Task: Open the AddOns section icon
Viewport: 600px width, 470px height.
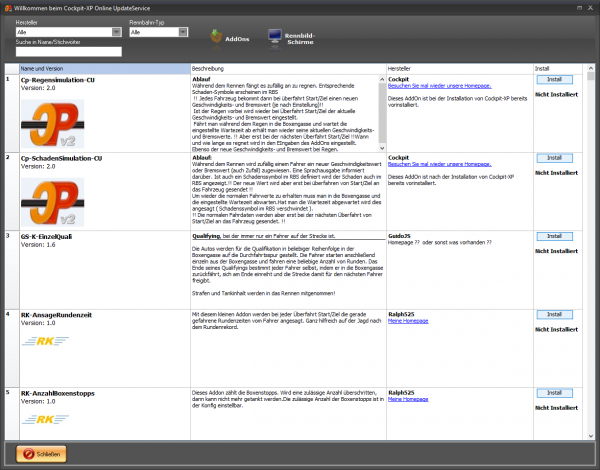Action: [216, 37]
